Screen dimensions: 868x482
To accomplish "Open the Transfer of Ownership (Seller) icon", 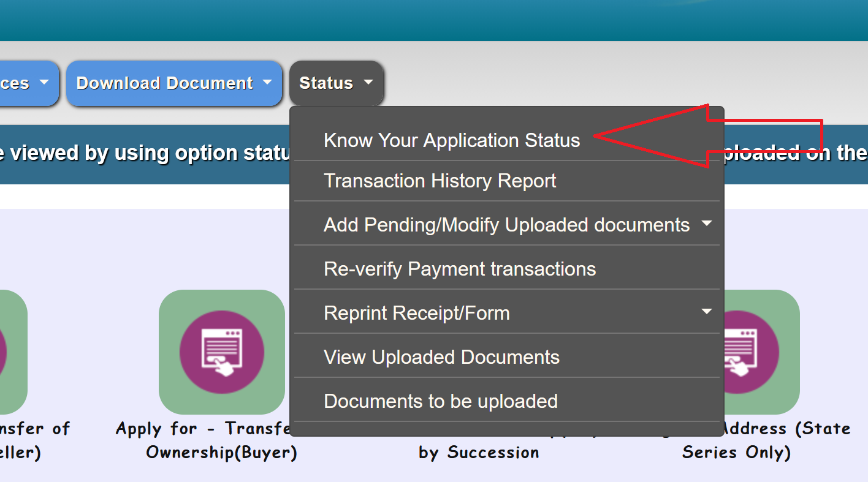I will point(13,351).
